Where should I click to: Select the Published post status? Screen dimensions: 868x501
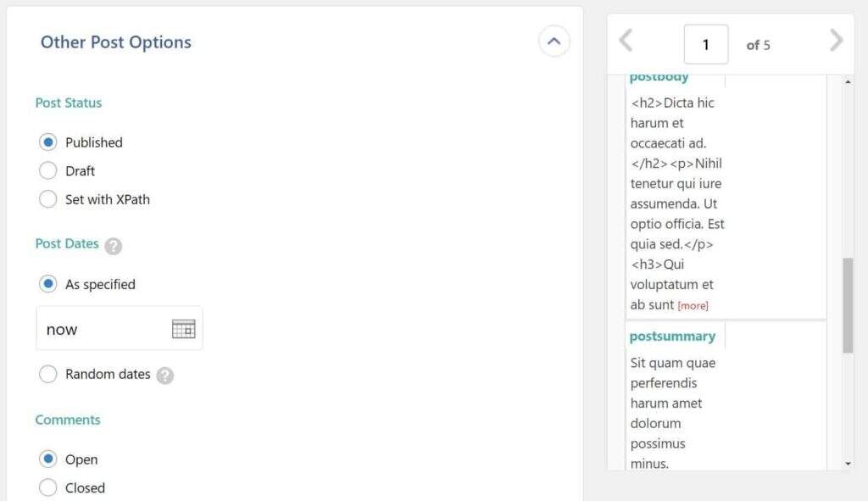point(48,142)
